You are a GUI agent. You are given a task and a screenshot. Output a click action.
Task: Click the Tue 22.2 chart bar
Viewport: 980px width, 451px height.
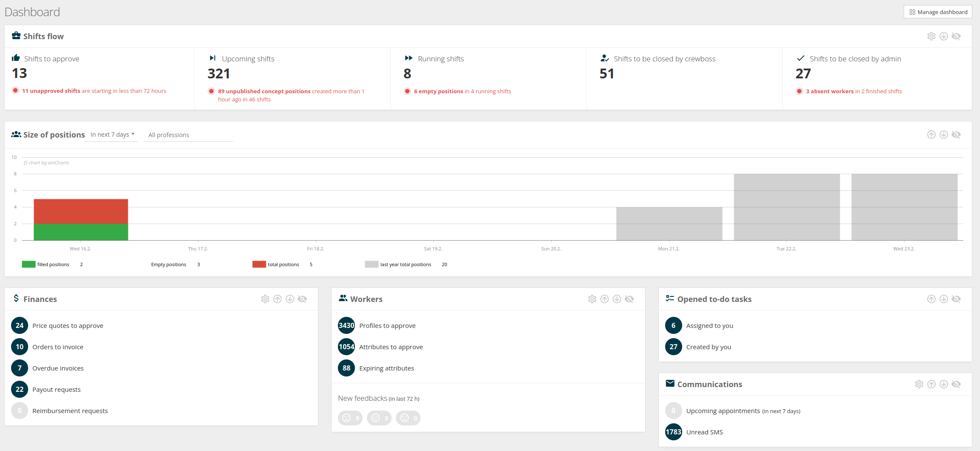point(787,207)
